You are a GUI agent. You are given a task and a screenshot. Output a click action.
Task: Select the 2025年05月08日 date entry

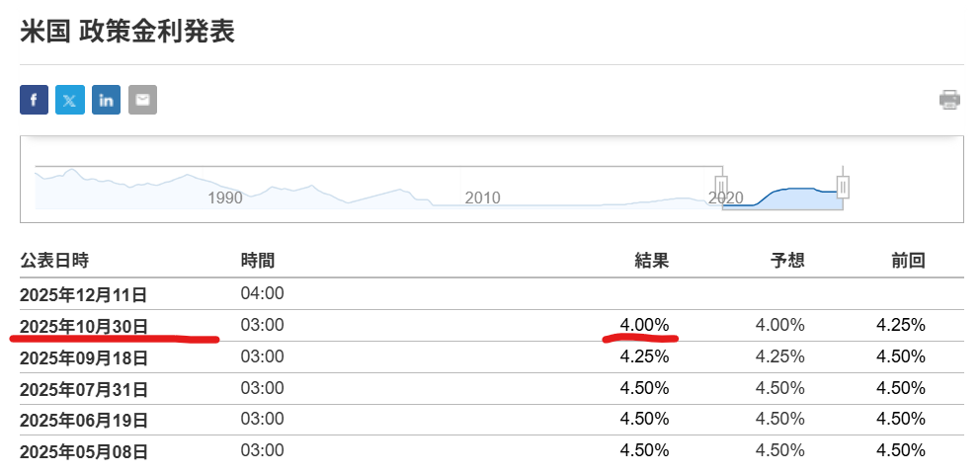click(x=84, y=451)
